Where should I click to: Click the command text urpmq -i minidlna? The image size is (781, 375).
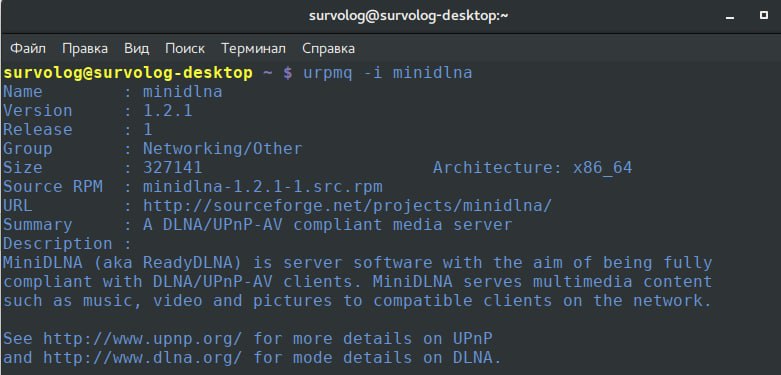point(388,73)
